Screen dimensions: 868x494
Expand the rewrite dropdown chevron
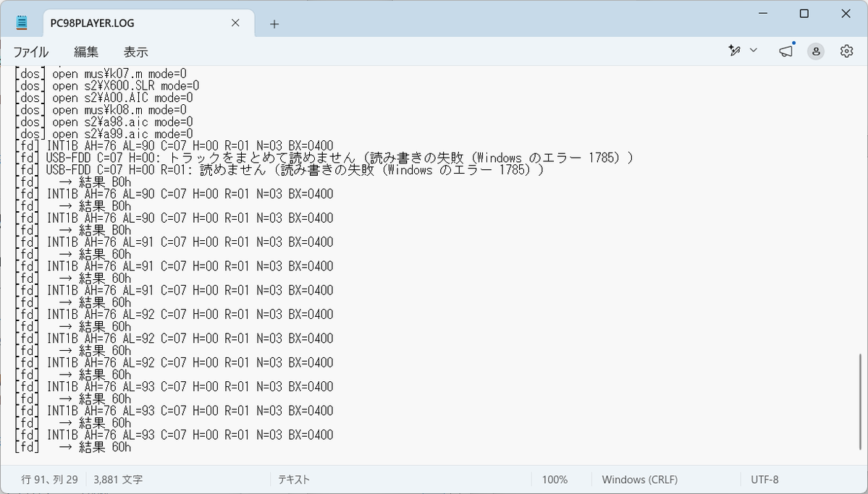754,51
